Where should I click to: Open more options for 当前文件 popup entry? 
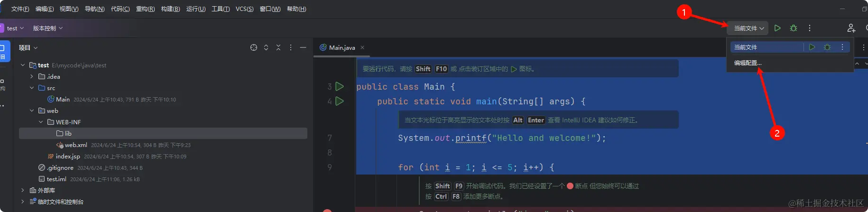click(x=842, y=47)
